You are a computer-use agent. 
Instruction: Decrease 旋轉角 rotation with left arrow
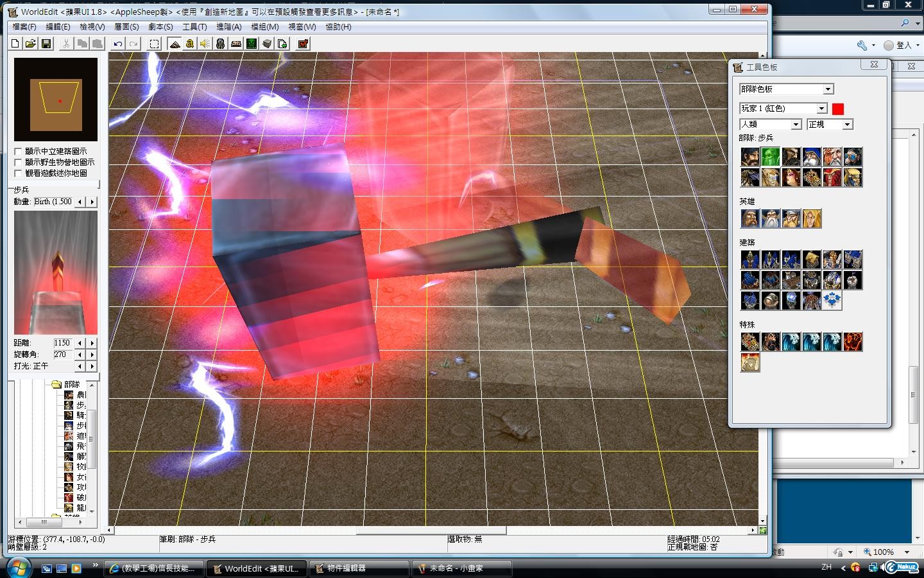click(x=80, y=355)
